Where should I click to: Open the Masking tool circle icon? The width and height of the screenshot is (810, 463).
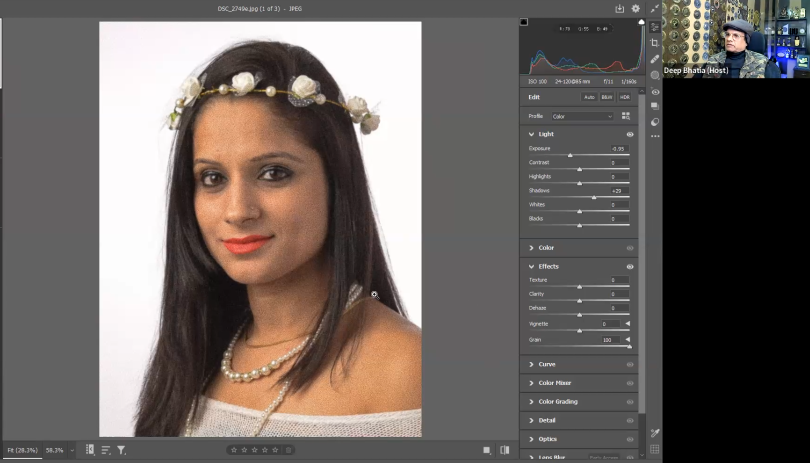tap(655, 75)
